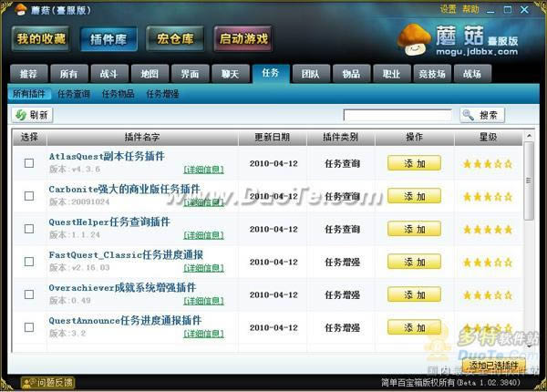This screenshot has width=547, height=392.
Task: Select the FastQuest_Classic plugin checkbox
Action: tap(29, 263)
